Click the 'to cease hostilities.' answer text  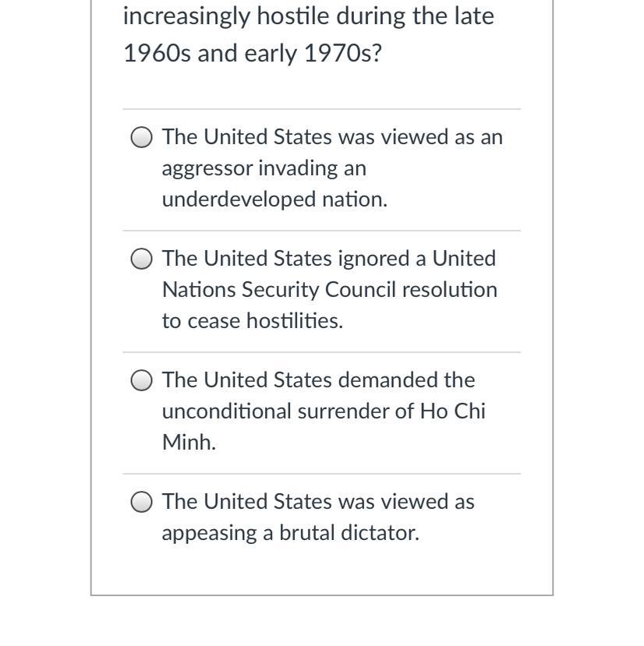point(253,321)
